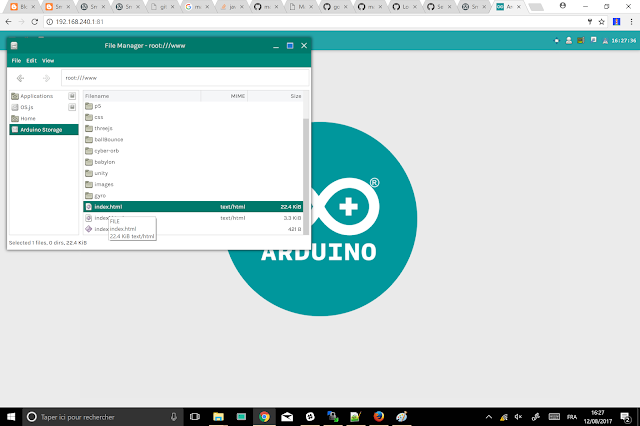The width and height of the screenshot is (640, 426).
Task: Launch Firefox from the taskbar
Action: (x=379, y=417)
